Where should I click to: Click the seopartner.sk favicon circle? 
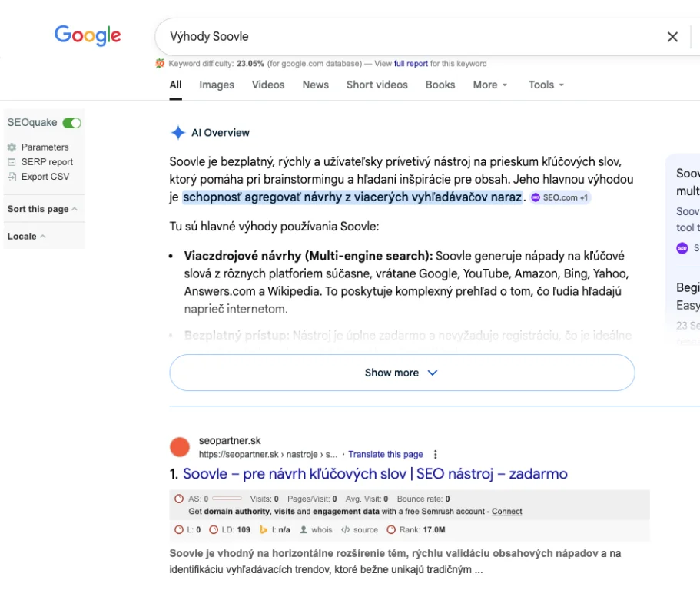pyautogui.click(x=180, y=447)
